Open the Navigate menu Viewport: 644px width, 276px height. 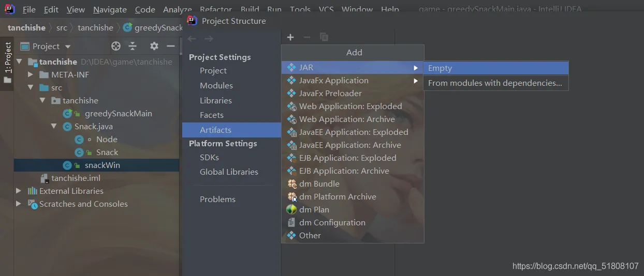110,10
